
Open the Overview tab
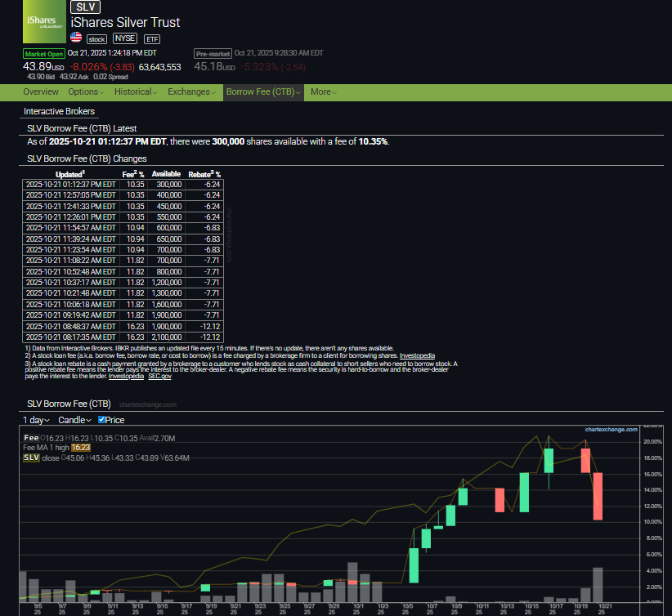pyautogui.click(x=41, y=92)
